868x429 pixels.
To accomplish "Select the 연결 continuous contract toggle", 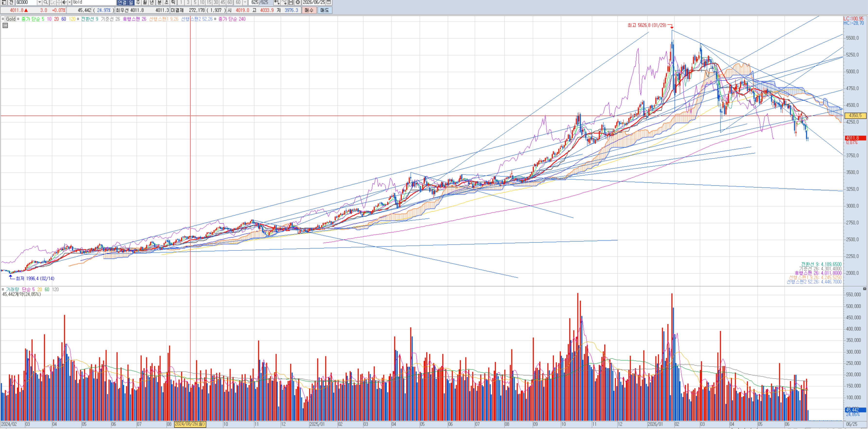I will (x=122, y=2).
